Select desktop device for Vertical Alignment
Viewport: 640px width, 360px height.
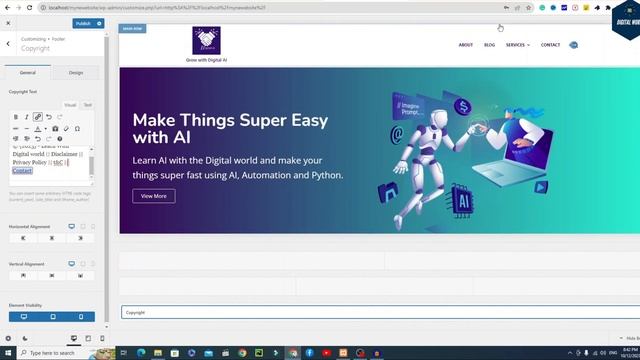click(x=71, y=264)
